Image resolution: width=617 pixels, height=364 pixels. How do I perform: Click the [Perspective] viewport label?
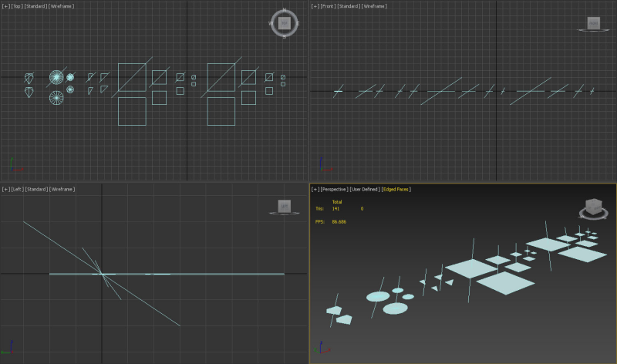click(335, 189)
